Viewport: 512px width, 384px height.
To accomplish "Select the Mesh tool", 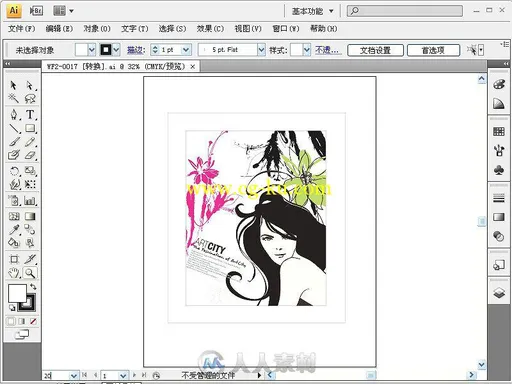I will pos(14,216).
